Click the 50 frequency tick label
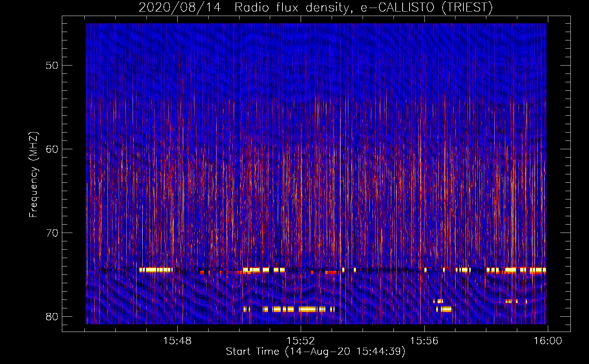This screenshot has height=364, width=589. (52, 66)
